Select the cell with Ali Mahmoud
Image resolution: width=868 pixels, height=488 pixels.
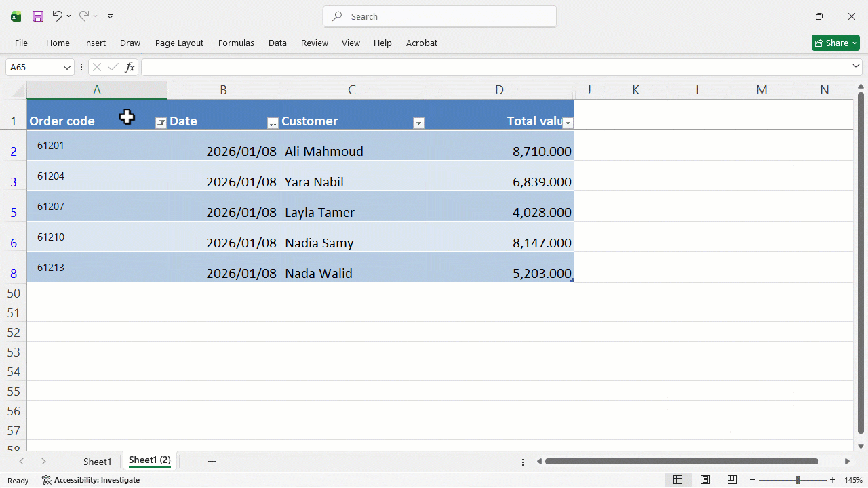352,145
